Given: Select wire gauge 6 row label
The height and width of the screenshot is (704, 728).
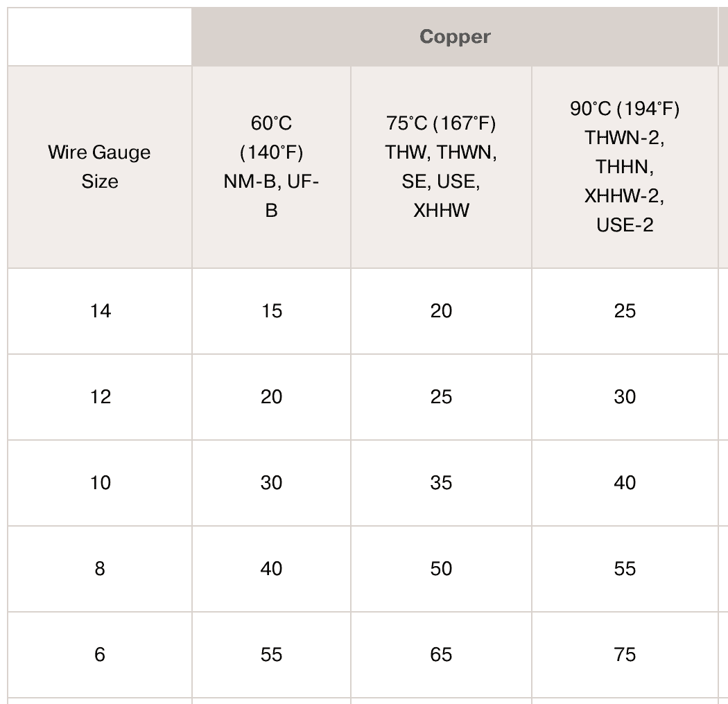Looking at the screenshot, I should pyautogui.click(x=100, y=655).
